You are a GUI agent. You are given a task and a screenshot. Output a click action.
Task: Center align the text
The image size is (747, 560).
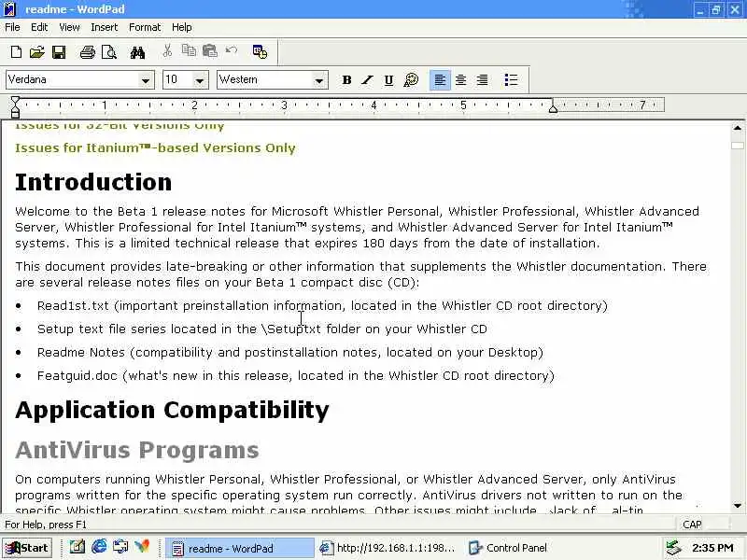coord(460,80)
